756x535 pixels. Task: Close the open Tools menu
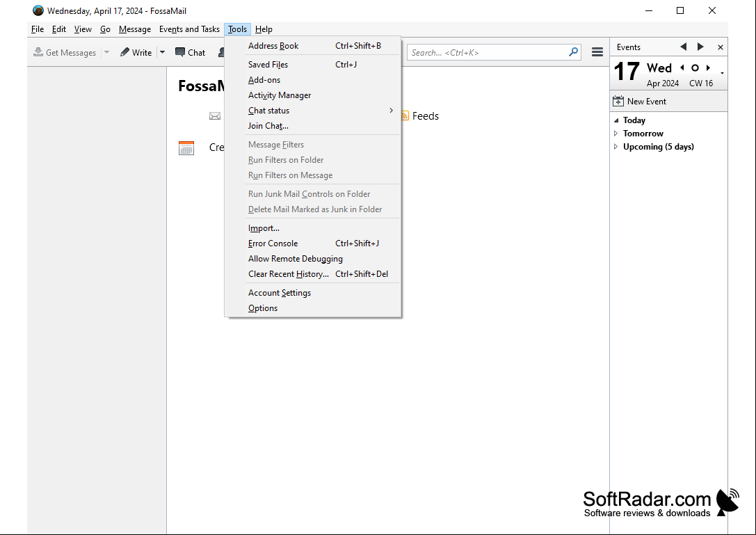coord(237,29)
